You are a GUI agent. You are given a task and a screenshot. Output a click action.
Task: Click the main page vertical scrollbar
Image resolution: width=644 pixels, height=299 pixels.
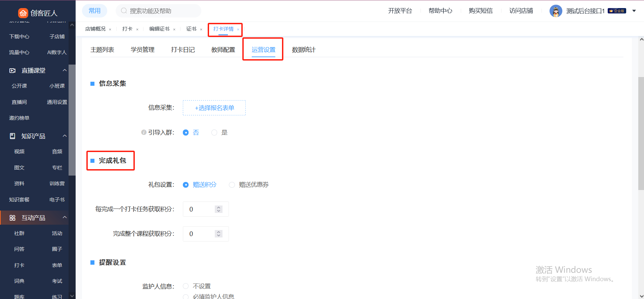(x=641, y=135)
